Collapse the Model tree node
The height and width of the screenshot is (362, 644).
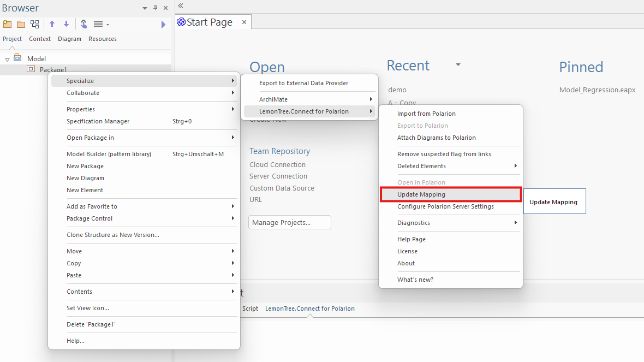[x=7, y=58]
